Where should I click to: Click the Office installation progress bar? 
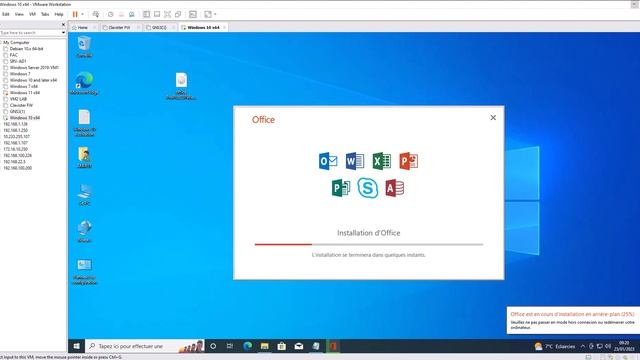[369, 244]
